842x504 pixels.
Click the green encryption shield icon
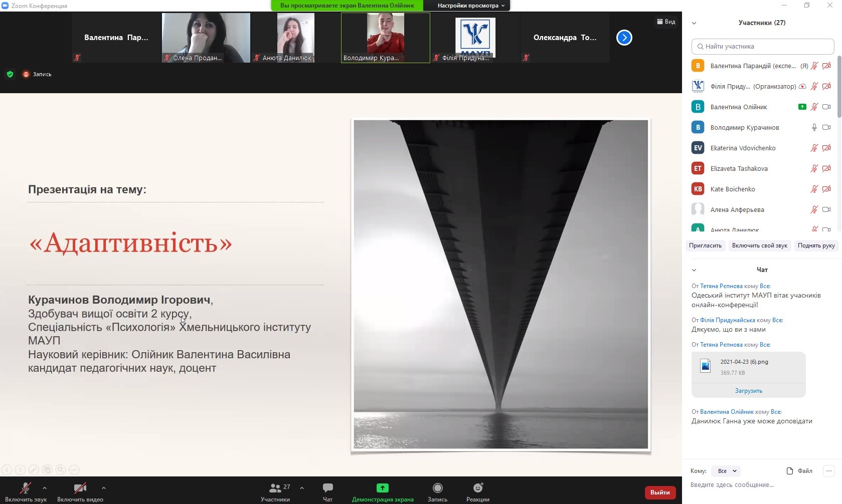tap(10, 74)
